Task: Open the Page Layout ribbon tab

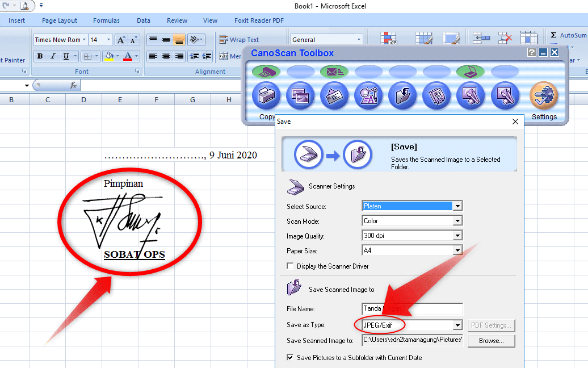Action: (x=59, y=20)
